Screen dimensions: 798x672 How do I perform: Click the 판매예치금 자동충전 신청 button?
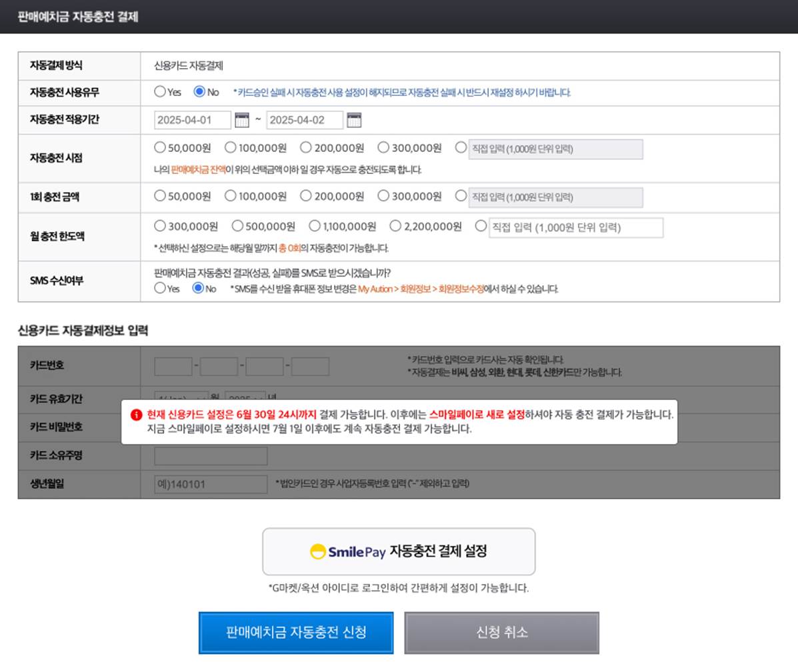pos(296,633)
